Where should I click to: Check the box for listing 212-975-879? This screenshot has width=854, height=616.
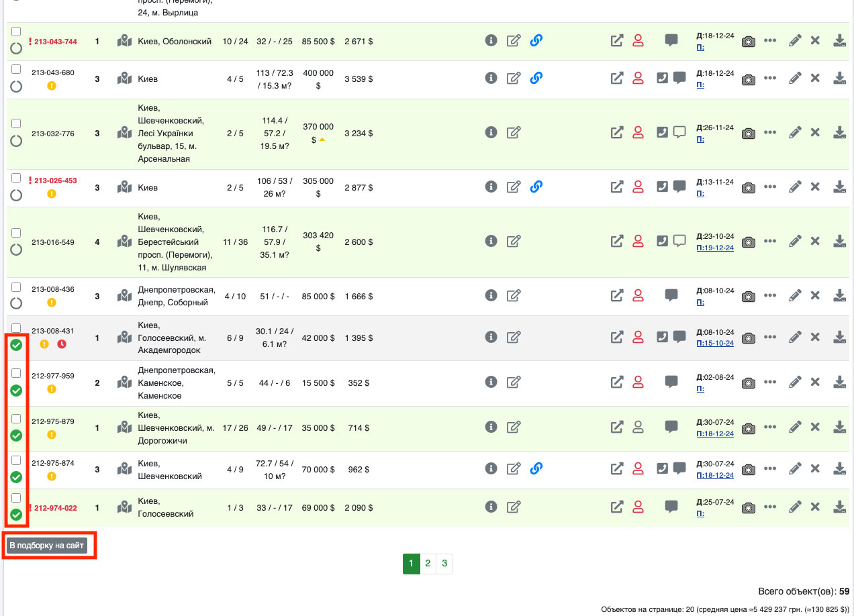[x=16, y=418]
